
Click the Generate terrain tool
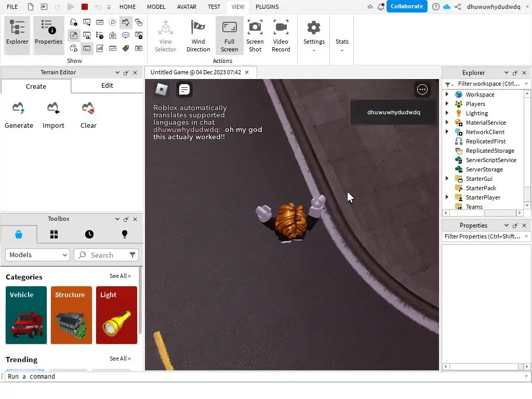[19, 115]
